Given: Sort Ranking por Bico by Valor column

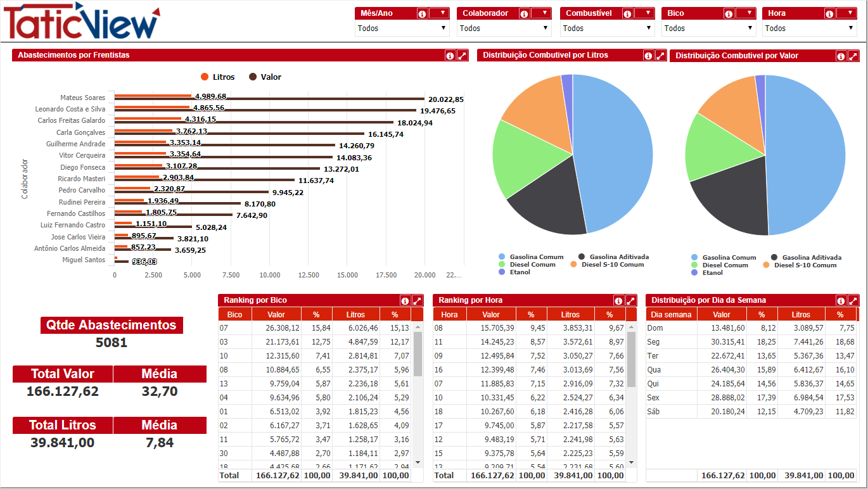Looking at the screenshot, I should coord(276,315).
